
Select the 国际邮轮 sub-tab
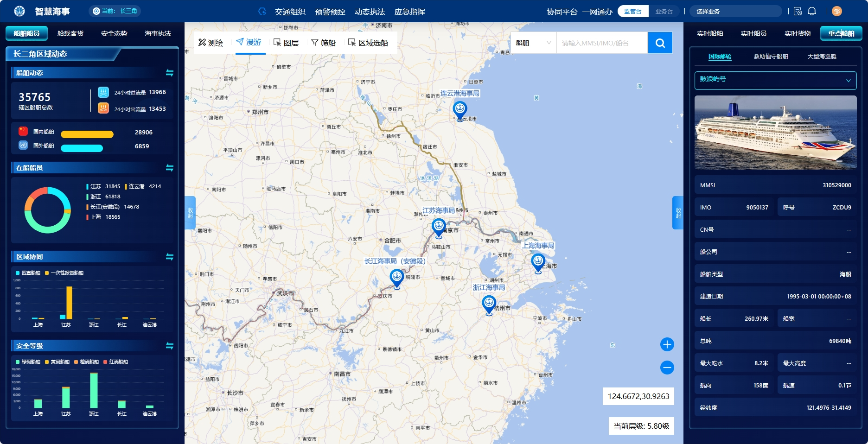720,57
